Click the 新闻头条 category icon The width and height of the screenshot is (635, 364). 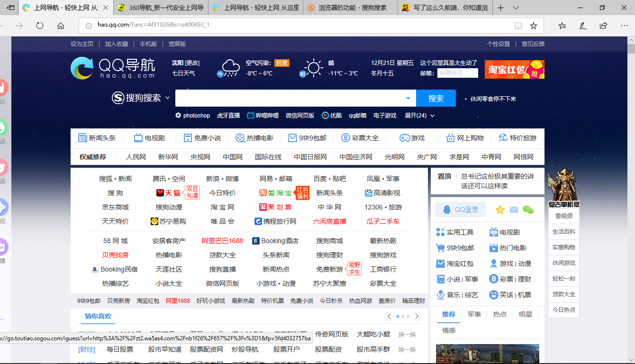tap(82, 138)
